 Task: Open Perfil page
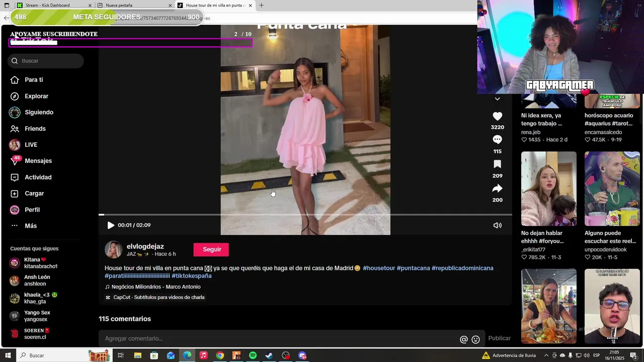(32, 210)
